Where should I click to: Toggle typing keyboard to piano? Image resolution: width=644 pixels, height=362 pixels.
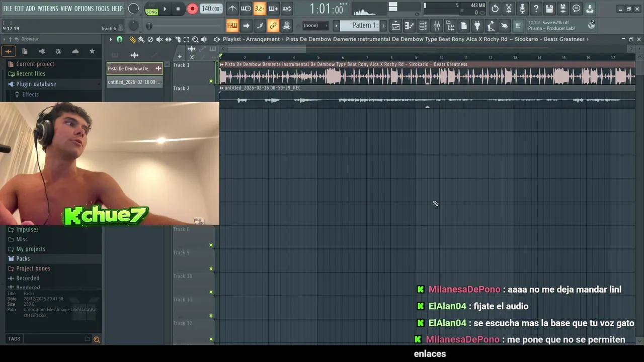232,26
